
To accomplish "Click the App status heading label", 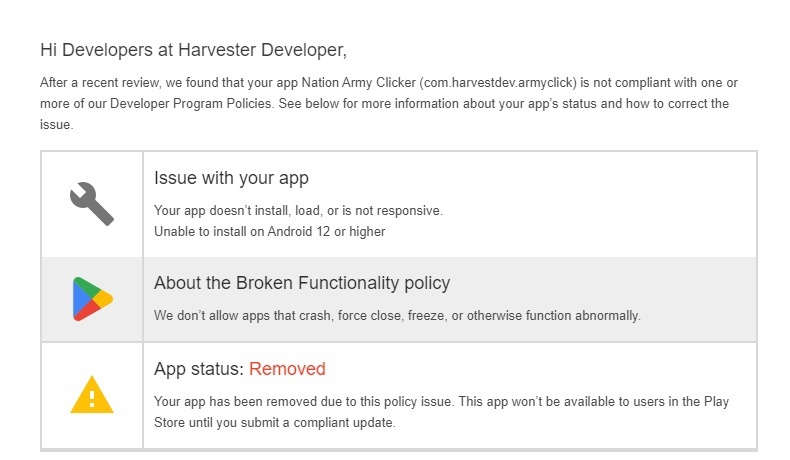I will (x=199, y=369).
